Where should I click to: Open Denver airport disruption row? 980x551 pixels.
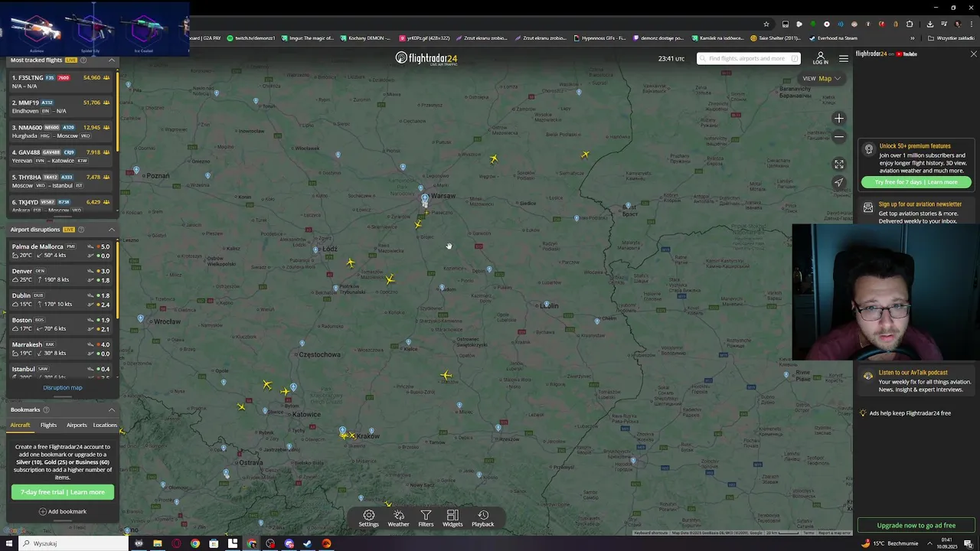point(60,275)
